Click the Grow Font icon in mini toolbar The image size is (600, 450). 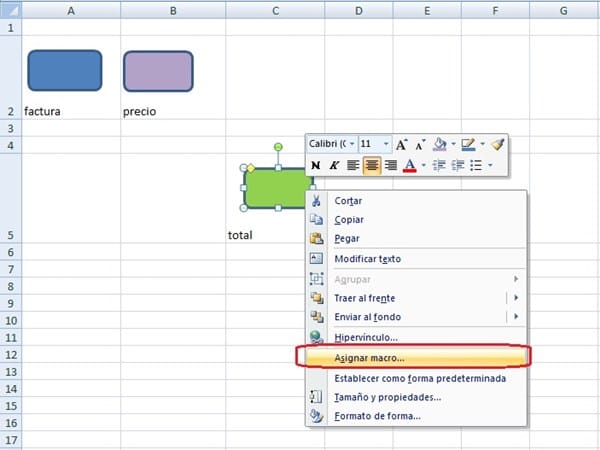click(401, 145)
